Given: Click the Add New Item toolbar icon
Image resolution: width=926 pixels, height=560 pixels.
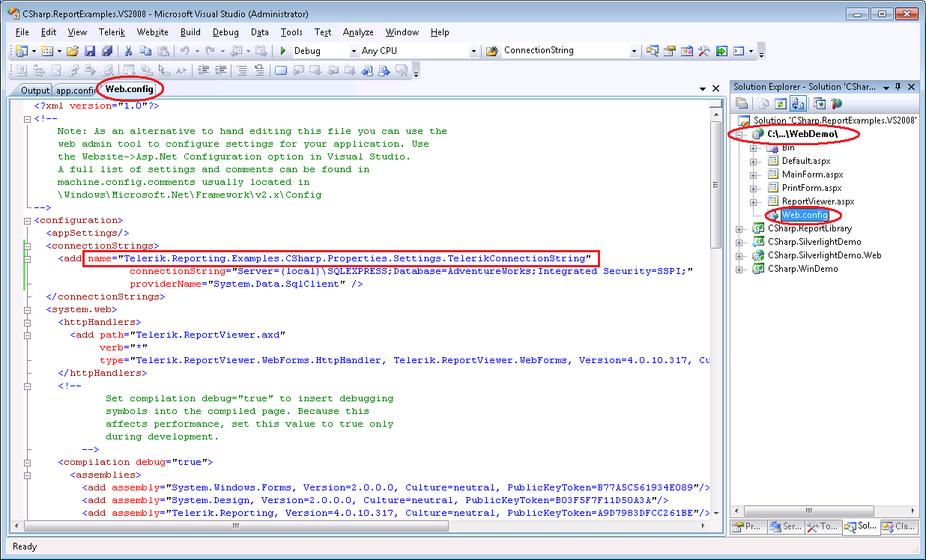Looking at the screenshot, I should (46, 51).
